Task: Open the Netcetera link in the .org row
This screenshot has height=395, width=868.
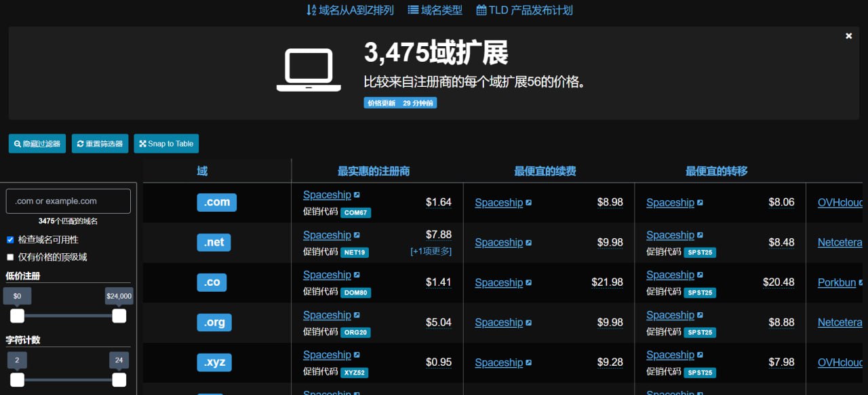Action: point(840,322)
